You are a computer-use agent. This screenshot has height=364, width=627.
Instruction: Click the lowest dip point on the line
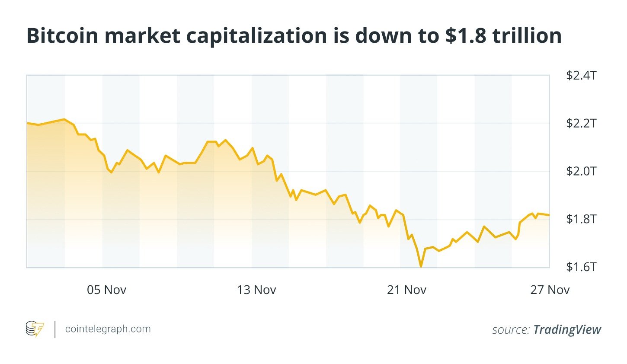coord(421,266)
